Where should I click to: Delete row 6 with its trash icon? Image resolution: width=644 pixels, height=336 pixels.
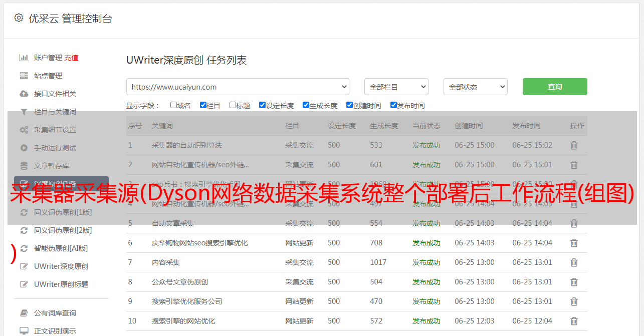coord(574,243)
